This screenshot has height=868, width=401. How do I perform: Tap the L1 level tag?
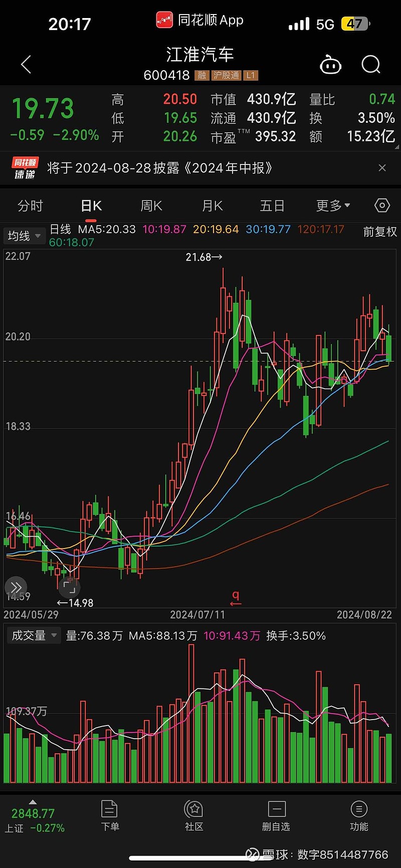pyautogui.click(x=250, y=76)
